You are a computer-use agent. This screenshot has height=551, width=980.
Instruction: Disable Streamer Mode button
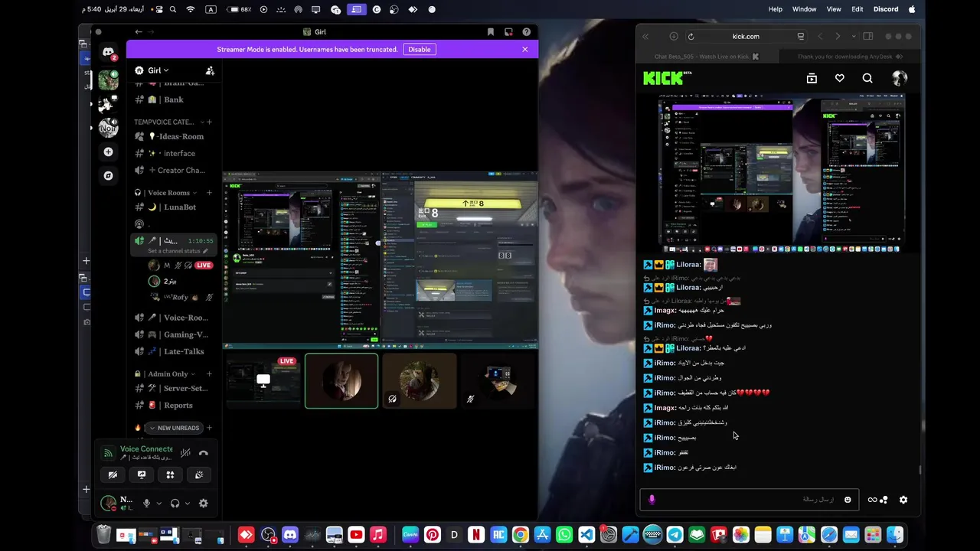tap(419, 49)
